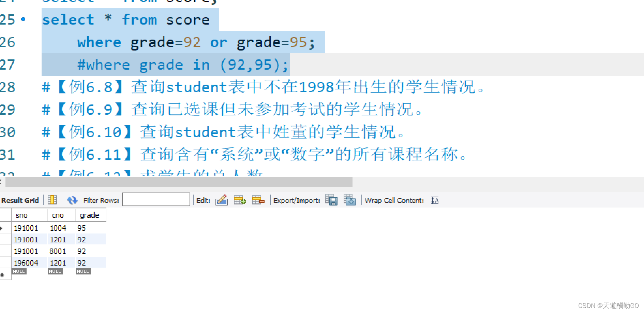The height and width of the screenshot is (312, 644).
Task: Click the Edit current row icon
Action: (222, 200)
